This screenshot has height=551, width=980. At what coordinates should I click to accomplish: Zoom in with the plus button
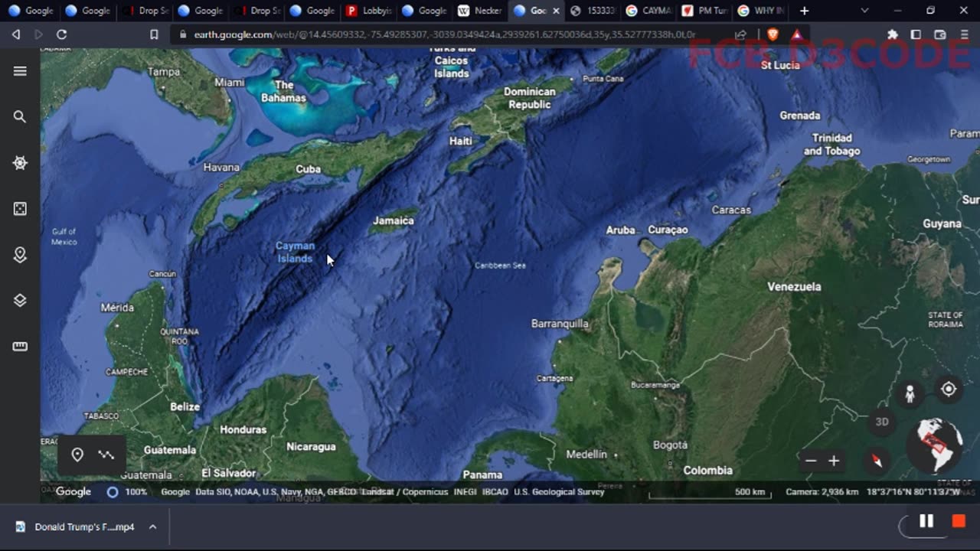[x=834, y=461]
